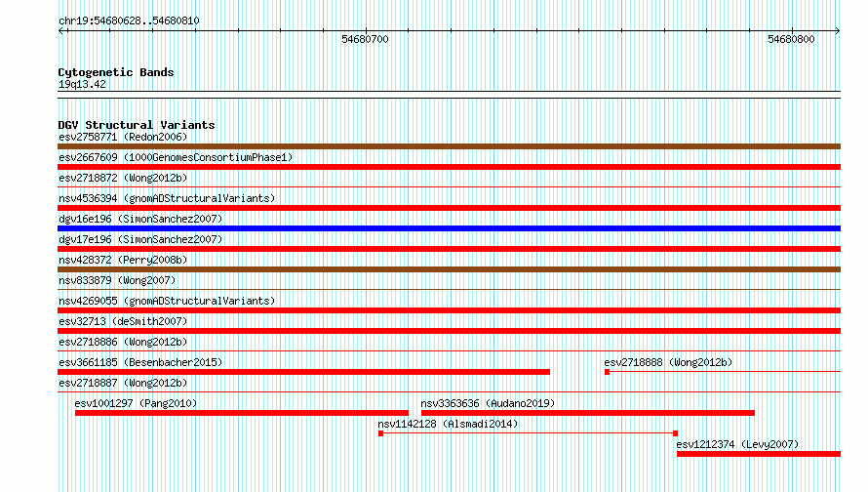Viewport: 868px width, 492px height.
Task: Click the 54680700 ruler position label
Action: [x=365, y=39]
